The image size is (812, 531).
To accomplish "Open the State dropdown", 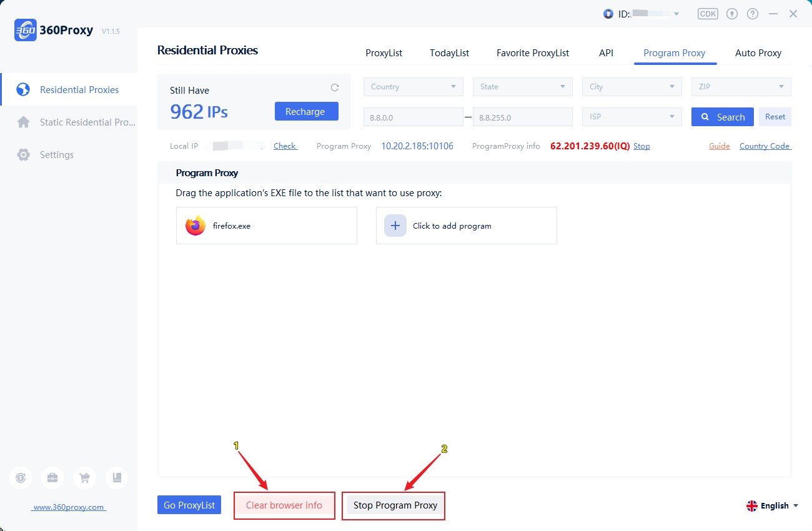I will tap(523, 87).
